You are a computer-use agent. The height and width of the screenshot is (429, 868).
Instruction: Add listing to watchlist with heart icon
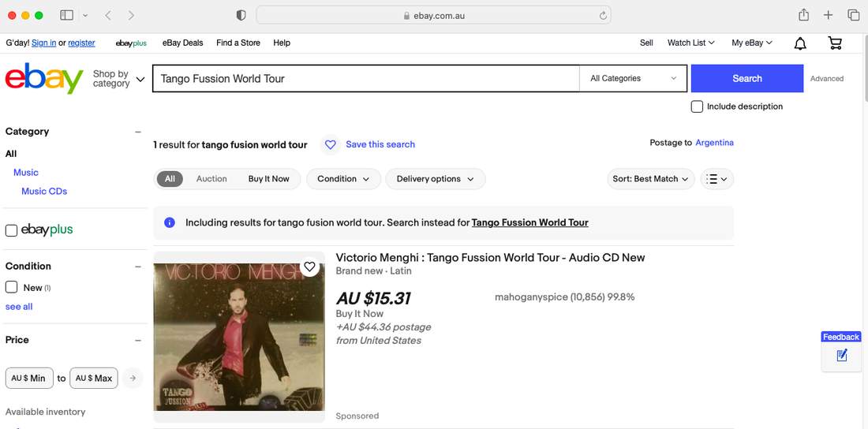click(x=309, y=267)
